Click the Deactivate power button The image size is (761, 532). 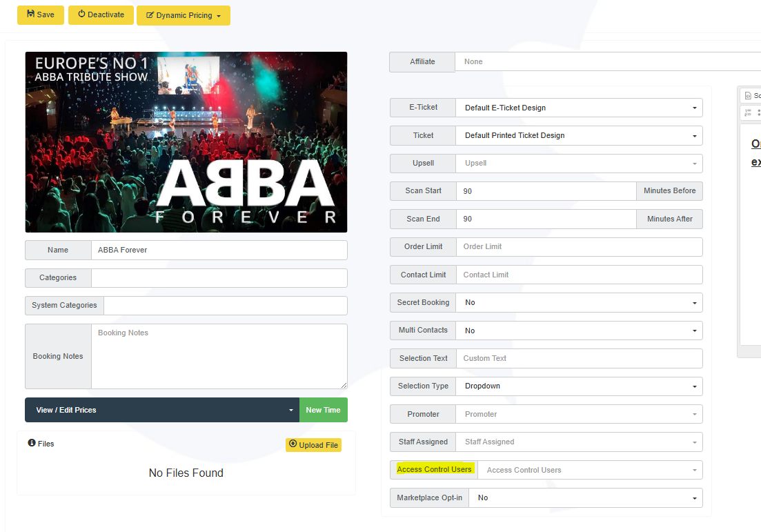pos(101,15)
